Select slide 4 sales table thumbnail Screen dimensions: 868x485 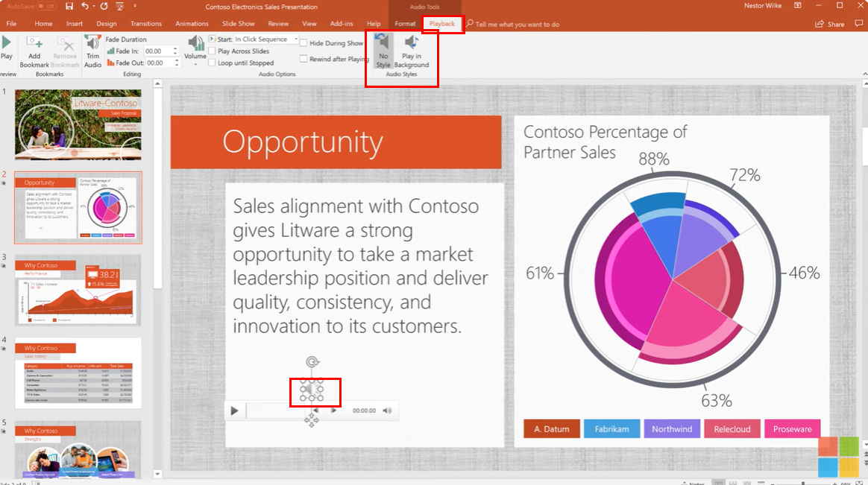[x=78, y=373]
